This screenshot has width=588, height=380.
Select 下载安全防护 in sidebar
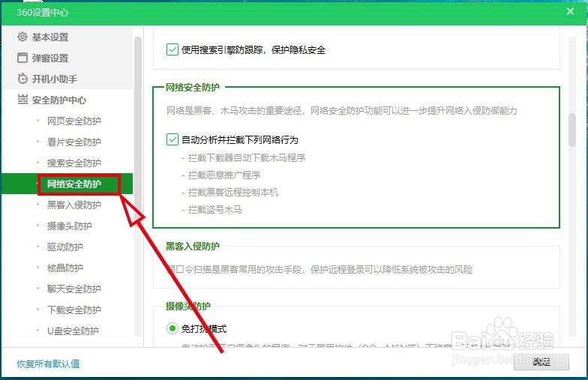tap(73, 310)
